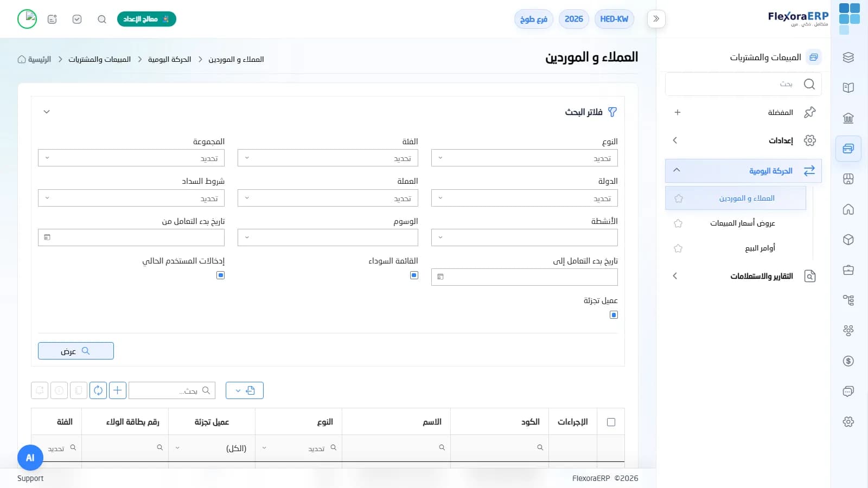Collapse the فلاتر البحث panel chevron
Viewport: 868px width, 488px height.
click(47, 112)
